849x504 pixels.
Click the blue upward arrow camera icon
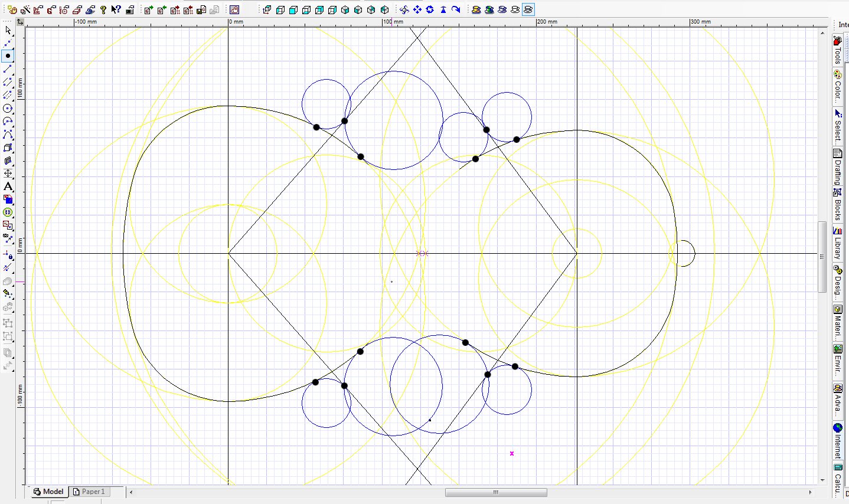tap(443, 9)
